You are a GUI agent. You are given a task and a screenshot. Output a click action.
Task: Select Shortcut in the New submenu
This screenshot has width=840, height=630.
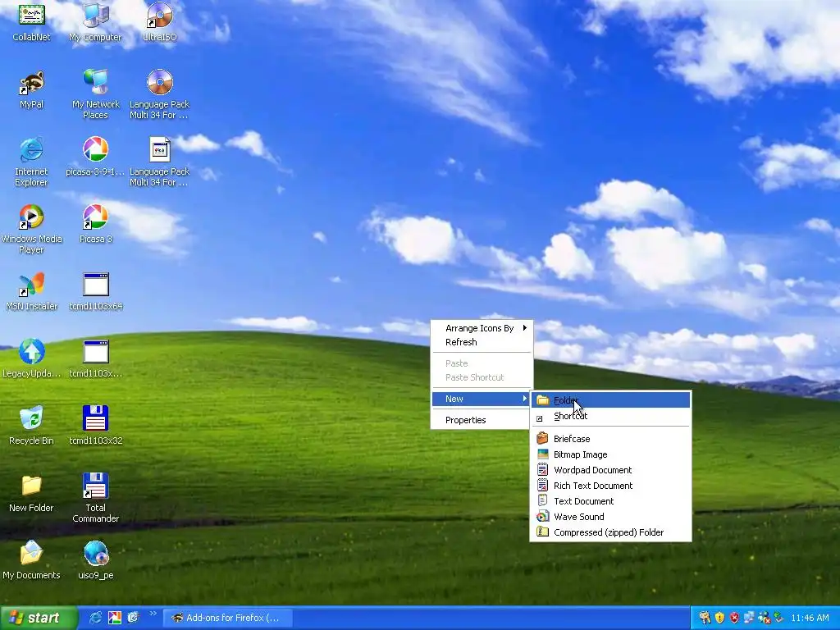[610, 416]
